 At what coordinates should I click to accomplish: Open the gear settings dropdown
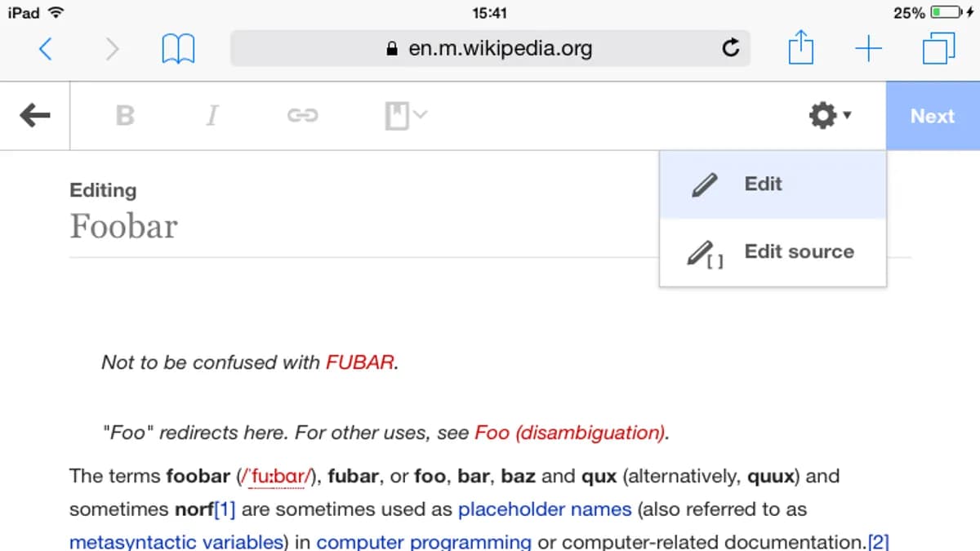click(830, 116)
